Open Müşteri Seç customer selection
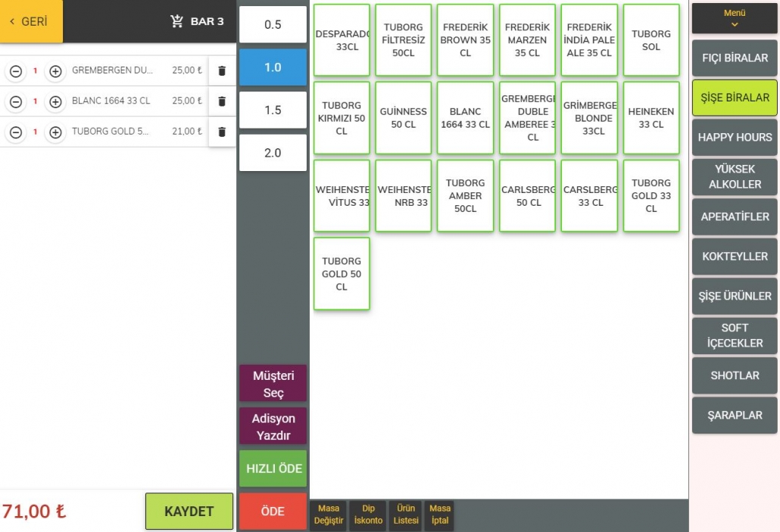780x532 pixels. pos(273,384)
